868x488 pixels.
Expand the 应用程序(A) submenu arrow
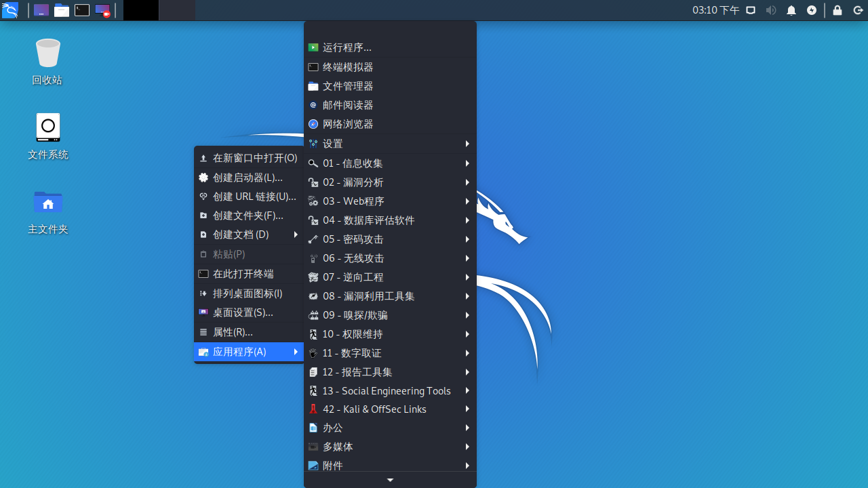pyautogui.click(x=296, y=352)
